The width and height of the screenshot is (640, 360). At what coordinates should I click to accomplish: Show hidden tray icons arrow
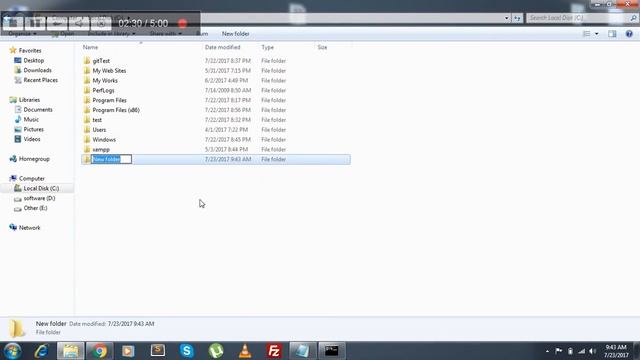pos(547,351)
